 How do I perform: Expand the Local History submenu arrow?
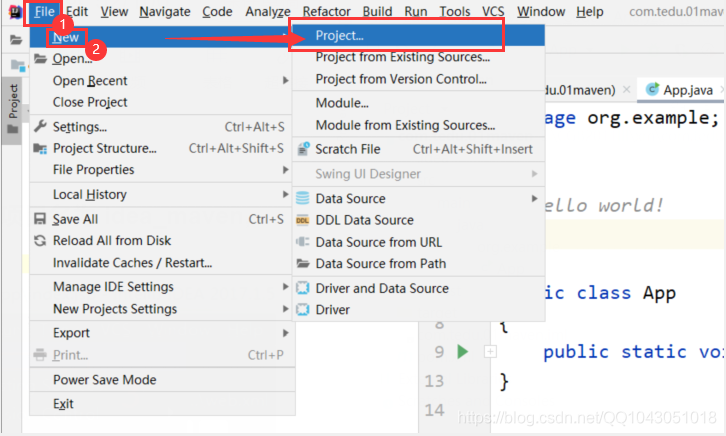(286, 194)
